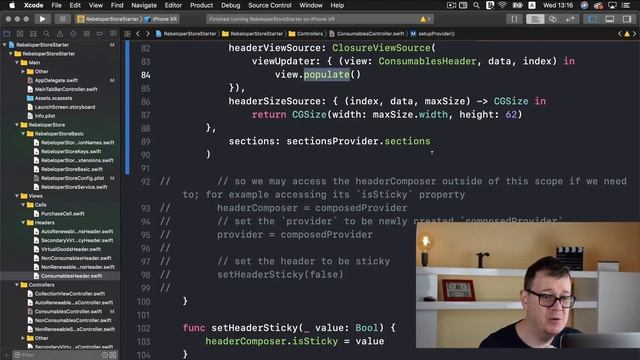640x360 pixels.
Task: Open LaunchScreen.storyboard in the navigator
Action: tap(64, 107)
